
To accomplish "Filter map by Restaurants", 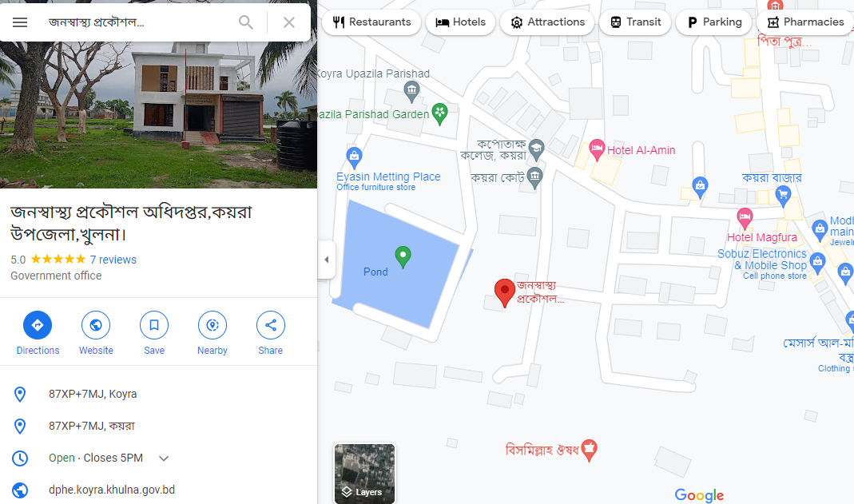I will [372, 22].
